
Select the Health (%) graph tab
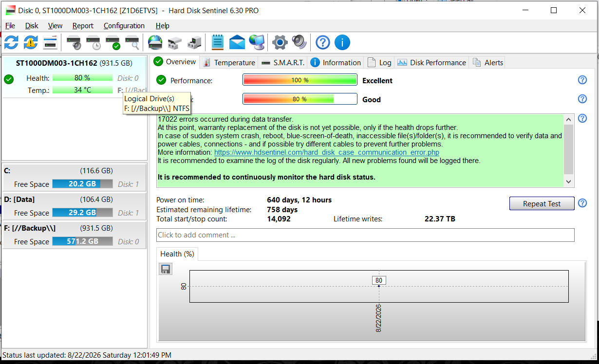[177, 254]
